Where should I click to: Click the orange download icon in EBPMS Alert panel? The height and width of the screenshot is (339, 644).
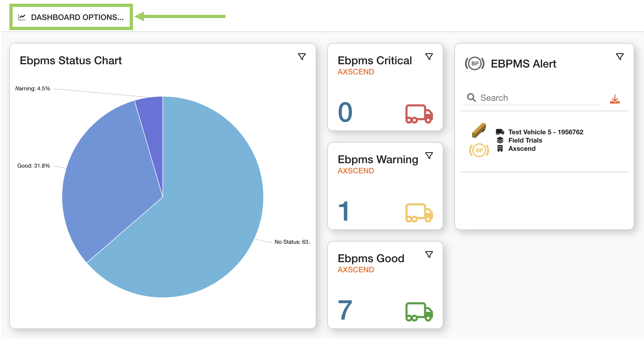click(x=615, y=99)
